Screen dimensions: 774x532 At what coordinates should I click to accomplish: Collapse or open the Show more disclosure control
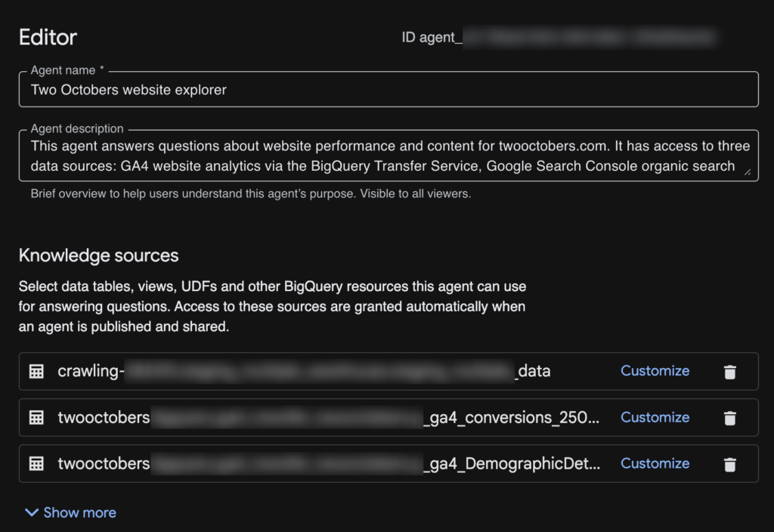pyautogui.click(x=69, y=512)
